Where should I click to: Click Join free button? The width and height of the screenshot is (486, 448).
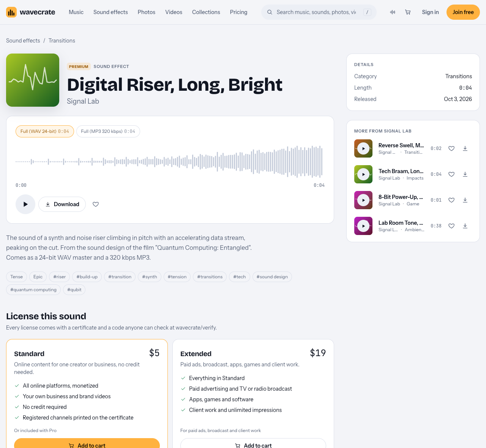(x=463, y=12)
